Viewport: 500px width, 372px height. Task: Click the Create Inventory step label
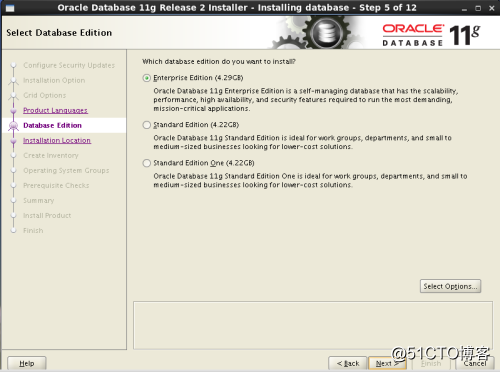[x=51, y=155]
